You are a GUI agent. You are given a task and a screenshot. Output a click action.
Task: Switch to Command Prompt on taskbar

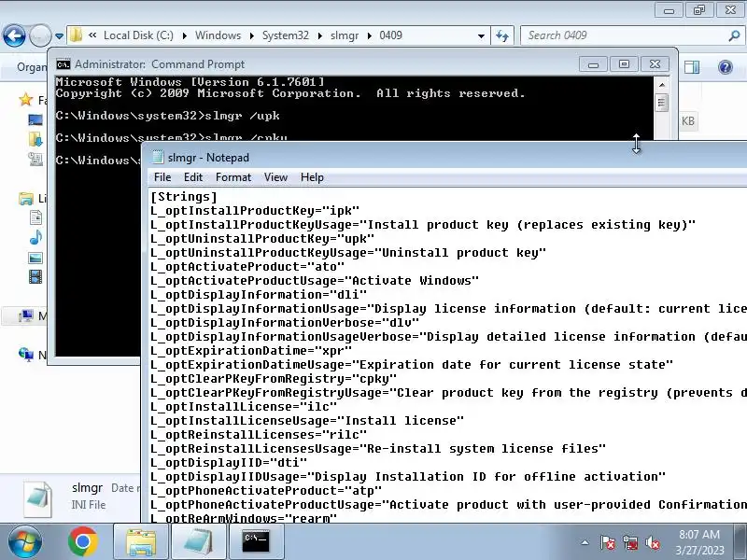pos(256,542)
